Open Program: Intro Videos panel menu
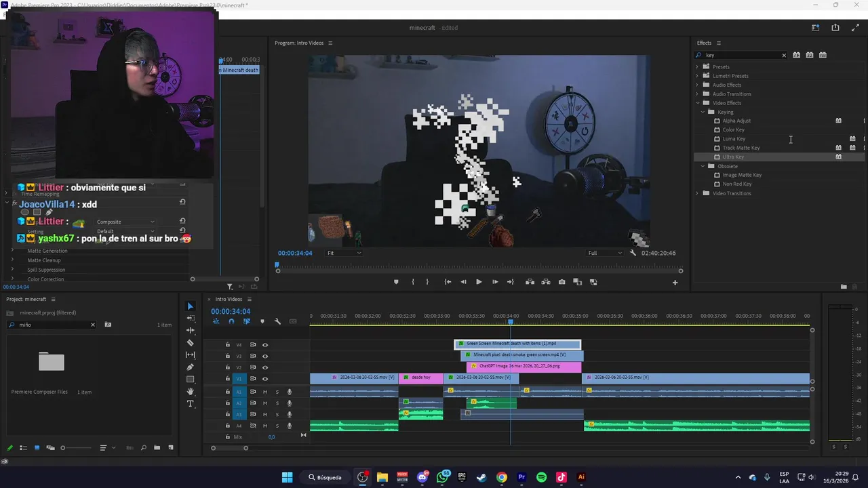Screen dimensions: 868x488 (x=330, y=43)
